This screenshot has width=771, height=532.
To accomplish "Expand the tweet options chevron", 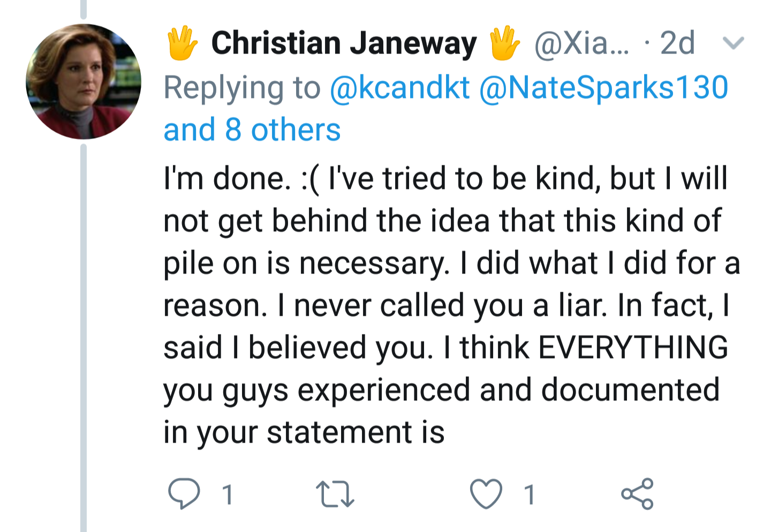I will pyautogui.click(x=733, y=43).
